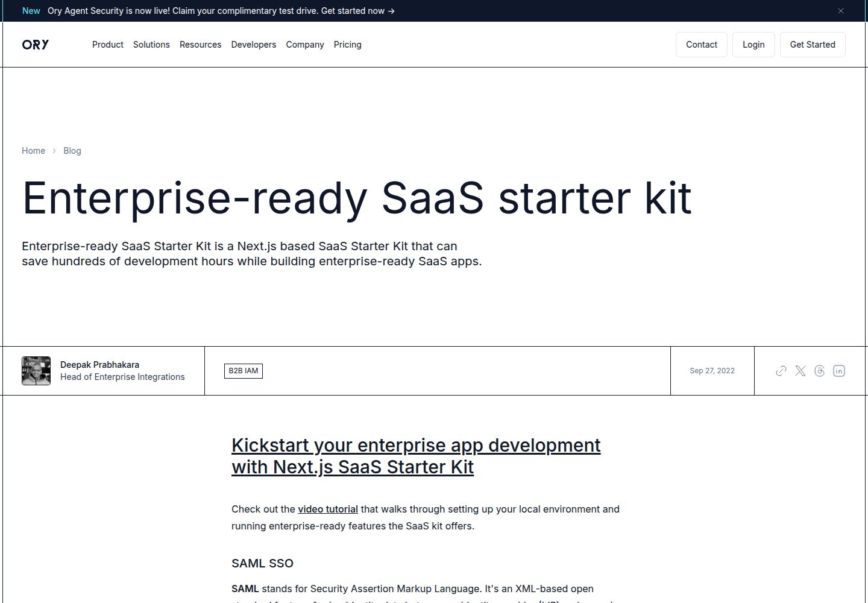
Task: Click the Contact button
Action: (x=702, y=45)
